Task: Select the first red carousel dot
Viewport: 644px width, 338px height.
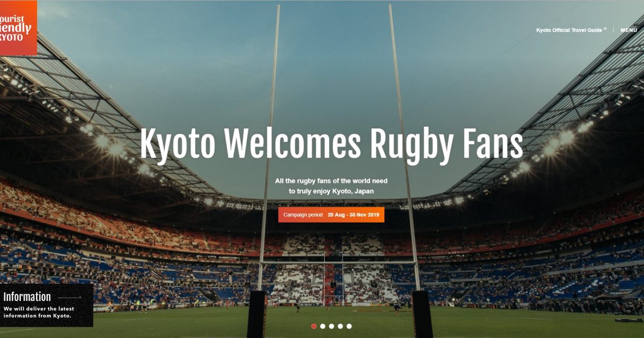Action: tap(314, 326)
